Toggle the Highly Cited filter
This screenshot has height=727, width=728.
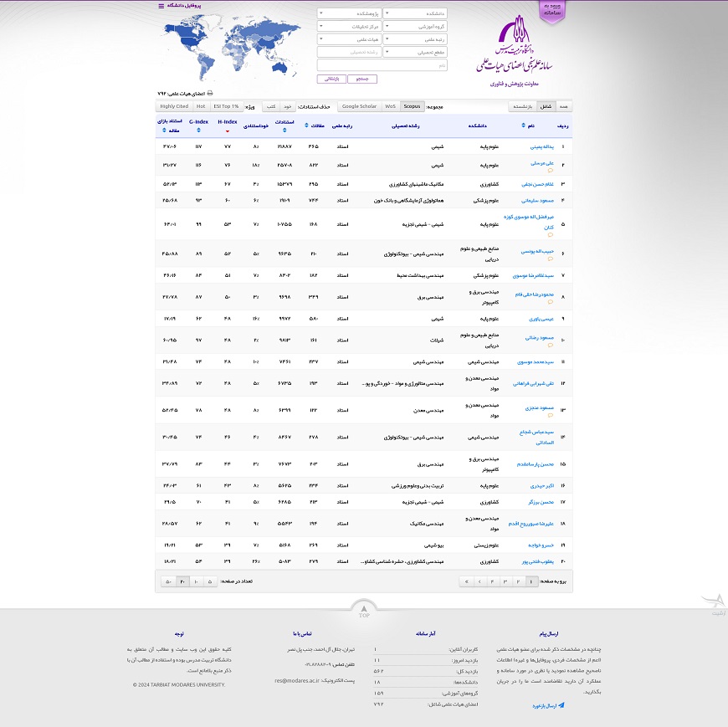click(174, 107)
